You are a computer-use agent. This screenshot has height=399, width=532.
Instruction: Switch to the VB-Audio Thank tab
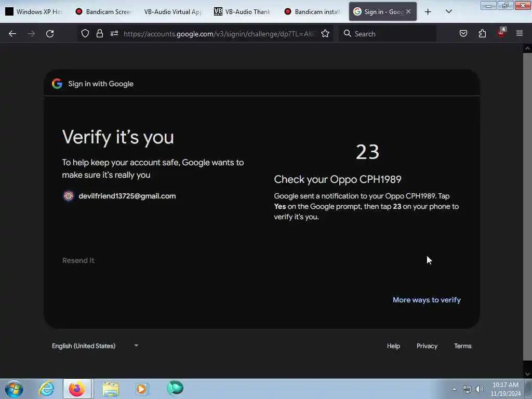pos(243,11)
